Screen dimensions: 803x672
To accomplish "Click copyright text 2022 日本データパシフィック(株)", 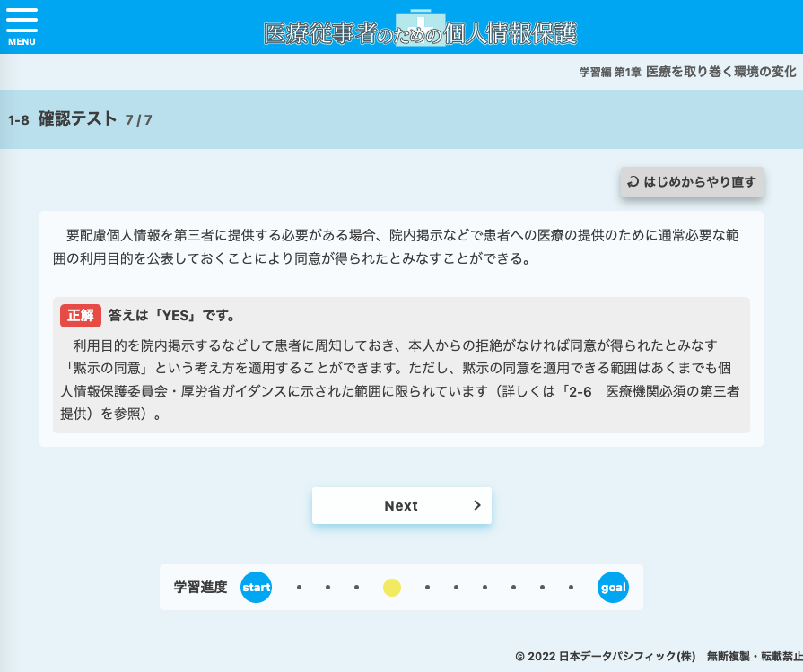I will [606, 656].
